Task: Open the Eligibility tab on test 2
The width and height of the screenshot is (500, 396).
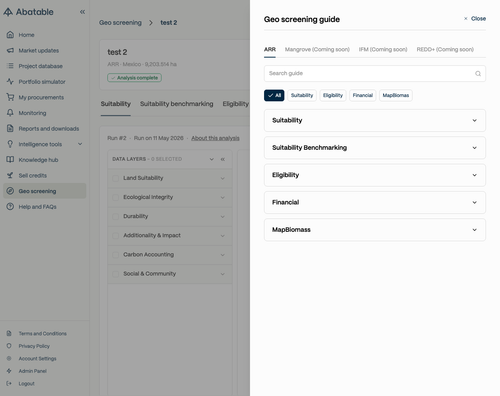Action: point(236,104)
